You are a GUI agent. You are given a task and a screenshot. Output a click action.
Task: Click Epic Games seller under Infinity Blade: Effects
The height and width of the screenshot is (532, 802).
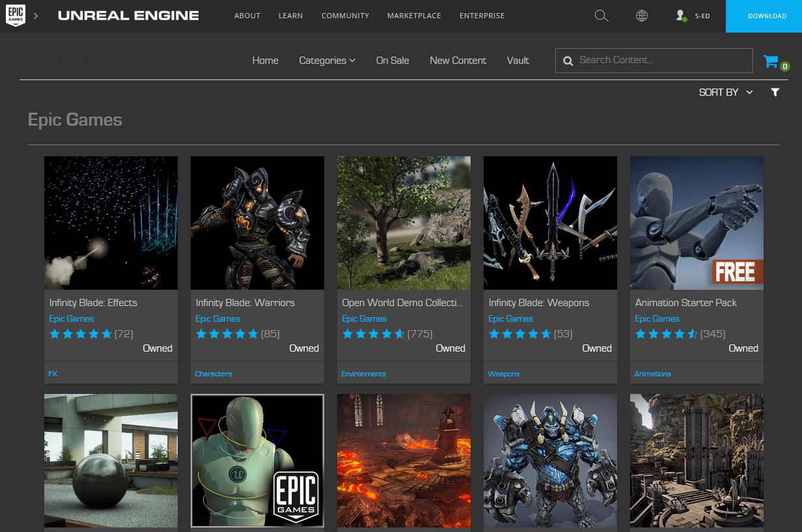pyautogui.click(x=71, y=318)
